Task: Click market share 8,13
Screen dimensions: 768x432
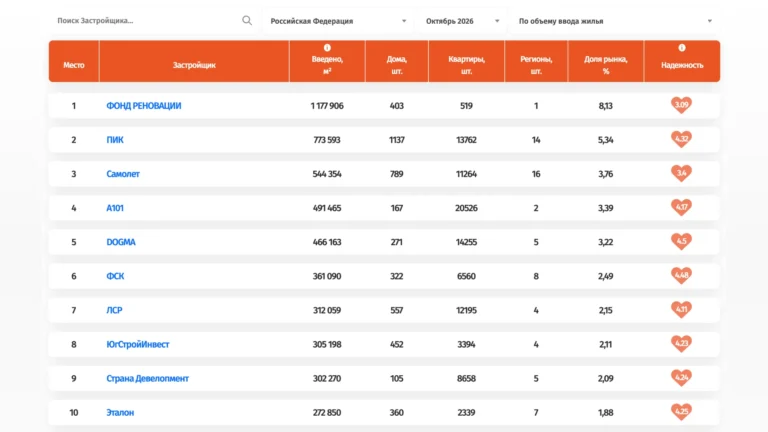Action: tap(605, 106)
